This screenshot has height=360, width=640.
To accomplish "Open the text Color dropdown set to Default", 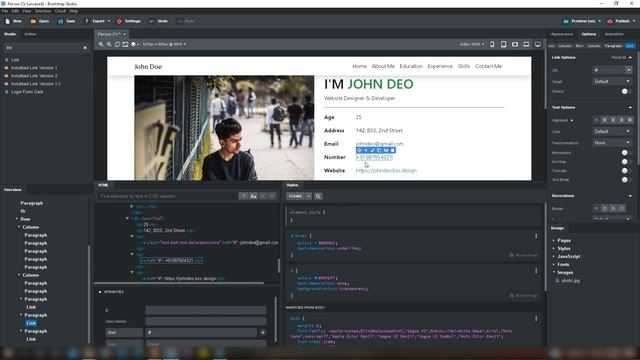I will [x=612, y=131].
